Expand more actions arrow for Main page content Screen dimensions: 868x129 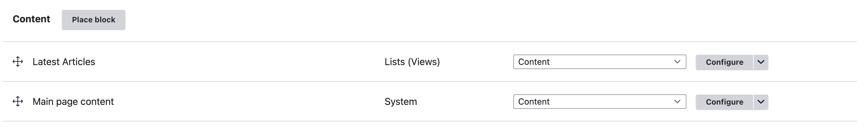761,102
